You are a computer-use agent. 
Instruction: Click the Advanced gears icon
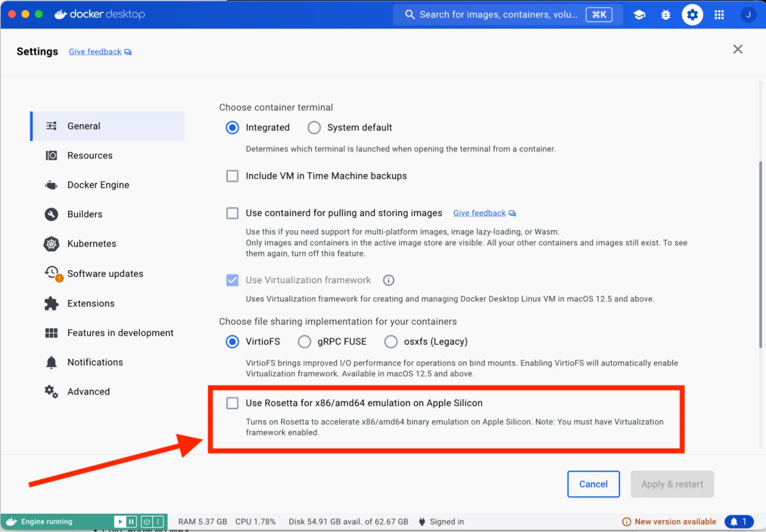(x=51, y=392)
